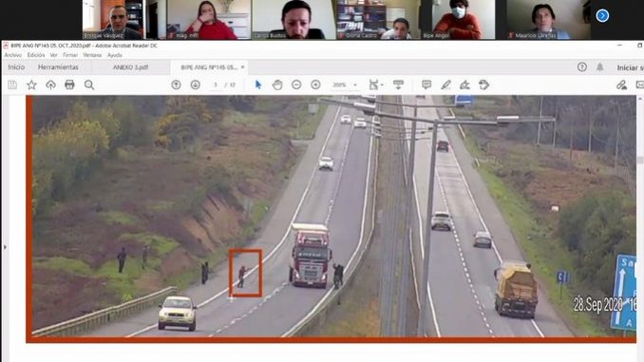This screenshot has width=644, height=362.
Task: Expand the left navigation pane arrow
Action: click(x=5, y=247)
